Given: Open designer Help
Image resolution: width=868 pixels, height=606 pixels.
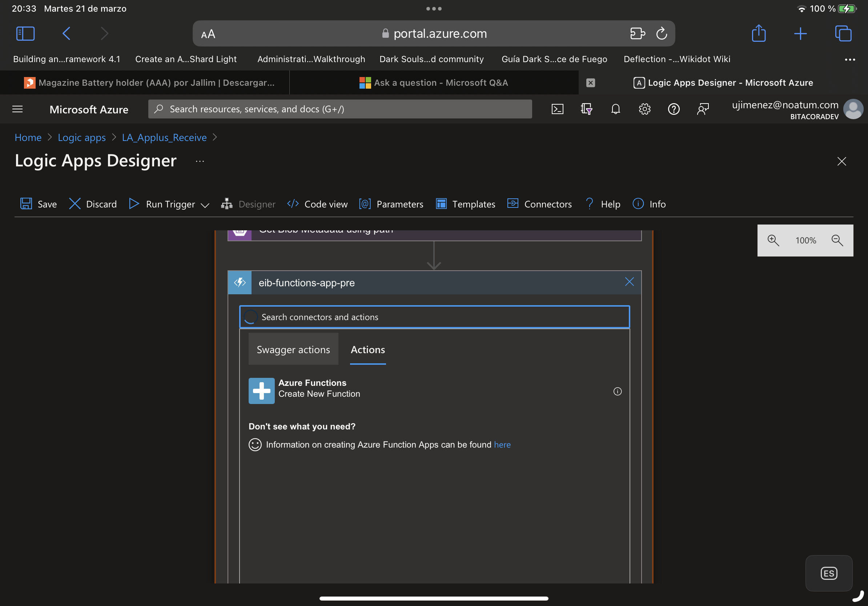Looking at the screenshot, I should 603,204.
